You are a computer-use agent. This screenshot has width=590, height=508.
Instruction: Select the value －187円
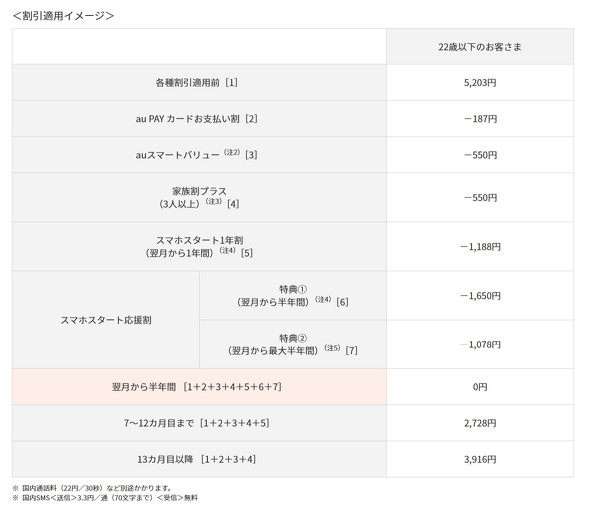[x=480, y=119]
